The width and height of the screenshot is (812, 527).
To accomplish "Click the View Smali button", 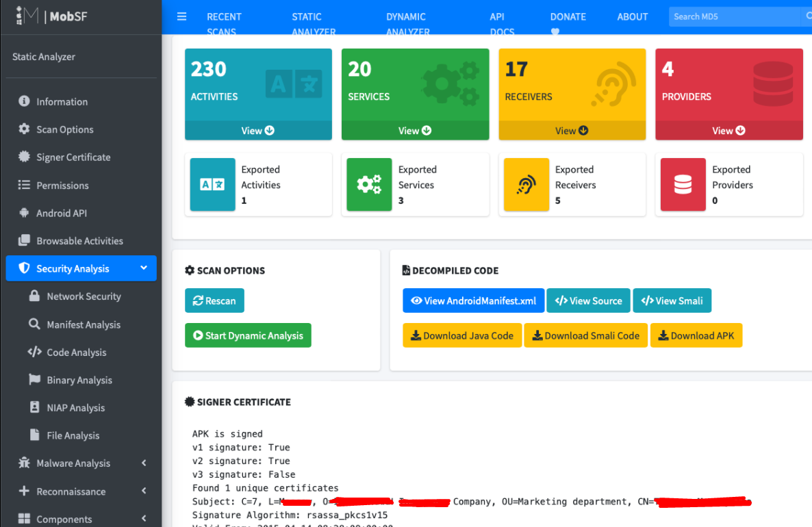I will [x=672, y=300].
